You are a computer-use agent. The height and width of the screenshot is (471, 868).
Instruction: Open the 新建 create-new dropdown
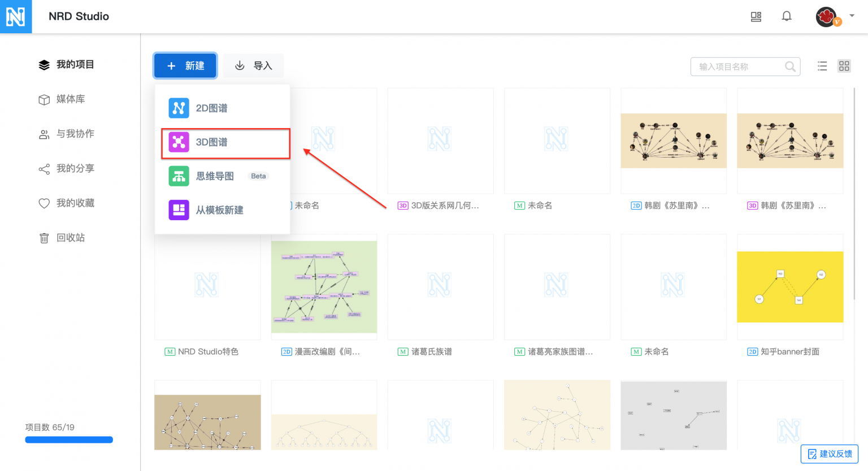(185, 66)
